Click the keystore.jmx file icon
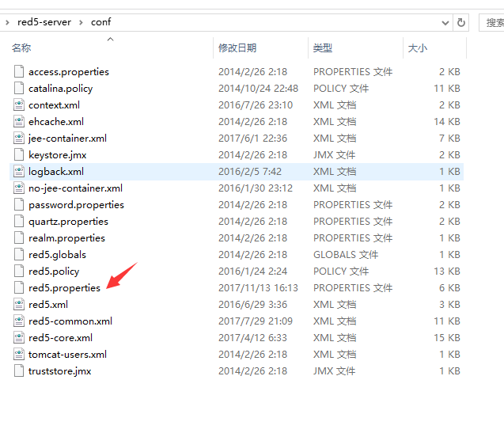The image size is (504, 433). click(x=19, y=154)
